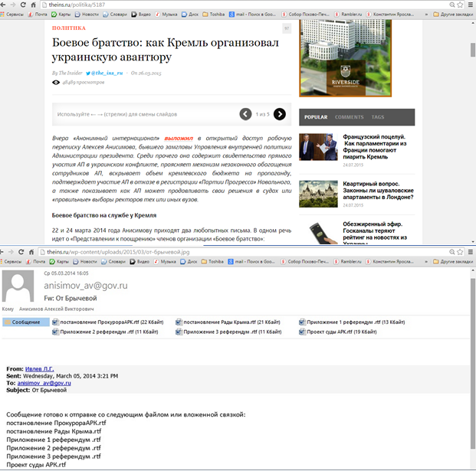This screenshot has width=476, height=471.
Task: Reload the image page in lower browser window
Action: [x=21, y=252]
